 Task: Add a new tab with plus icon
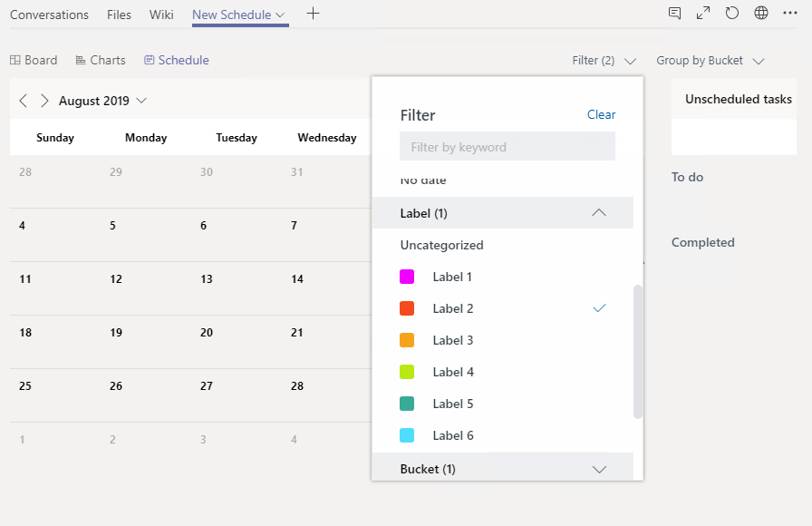[313, 14]
